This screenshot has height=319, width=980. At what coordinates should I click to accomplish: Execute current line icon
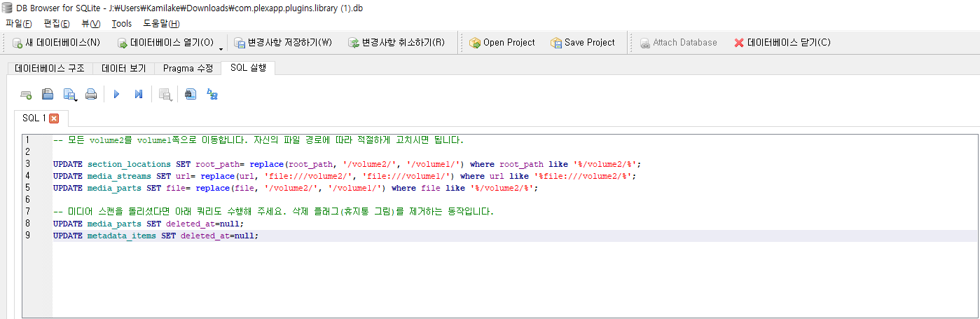click(139, 94)
